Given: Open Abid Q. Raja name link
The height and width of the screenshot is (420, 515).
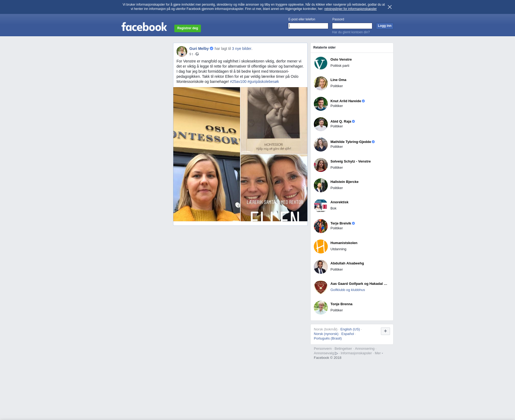Looking at the screenshot, I should pos(341,121).
